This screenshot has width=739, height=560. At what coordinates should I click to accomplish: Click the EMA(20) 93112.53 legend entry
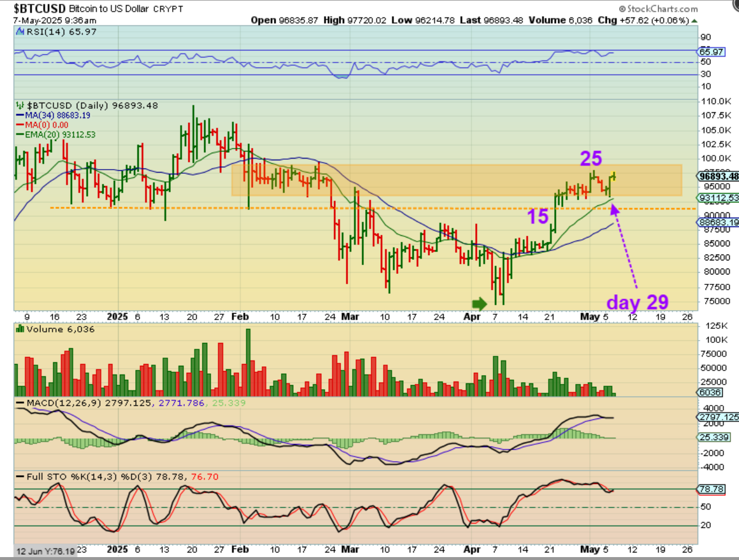56,135
